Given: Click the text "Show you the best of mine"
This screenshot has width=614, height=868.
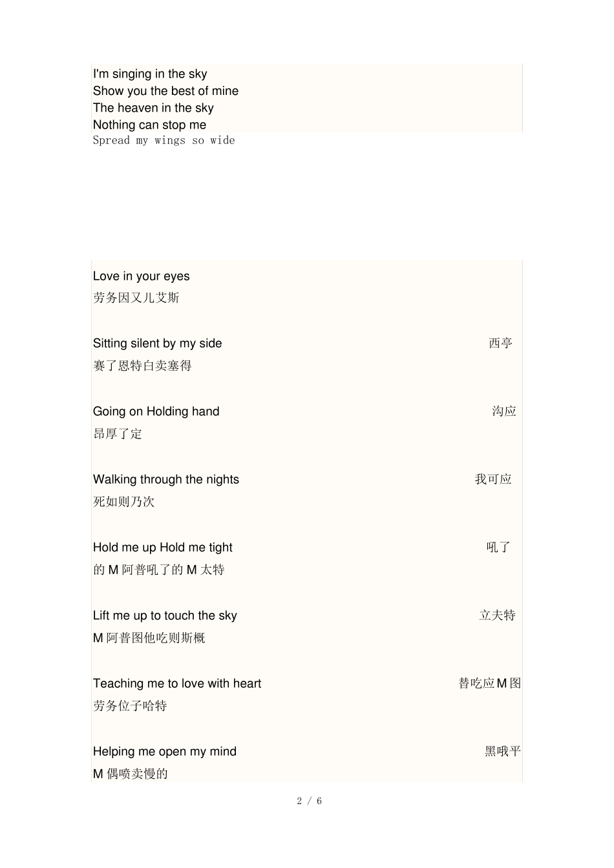Looking at the screenshot, I should pyautogui.click(x=165, y=91).
